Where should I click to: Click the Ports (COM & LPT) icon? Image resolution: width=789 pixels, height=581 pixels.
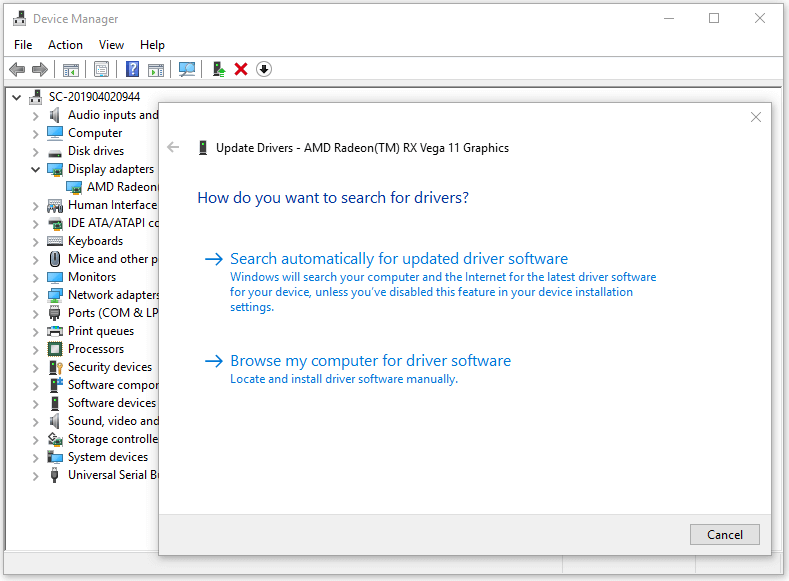(x=54, y=313)
